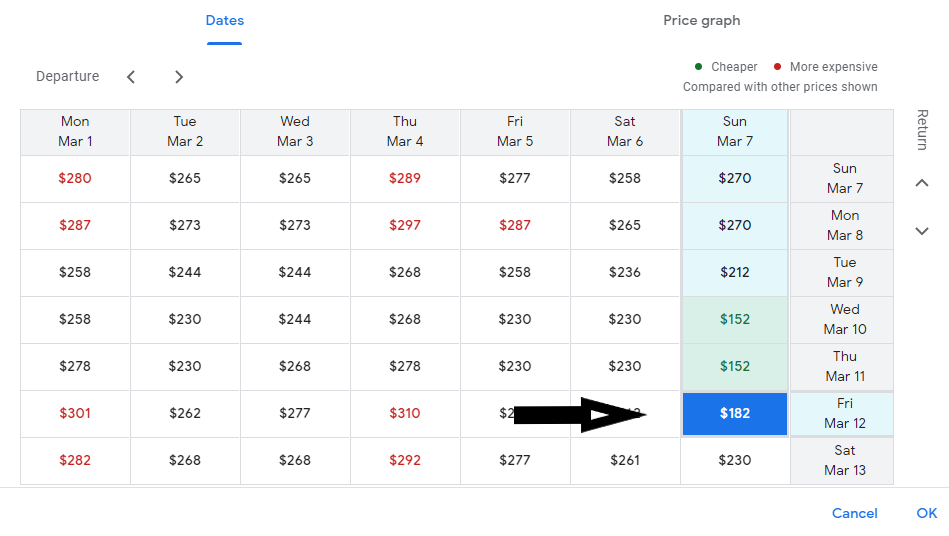Select the $282 fare returning Sat Mar 13

click(75, 460)
